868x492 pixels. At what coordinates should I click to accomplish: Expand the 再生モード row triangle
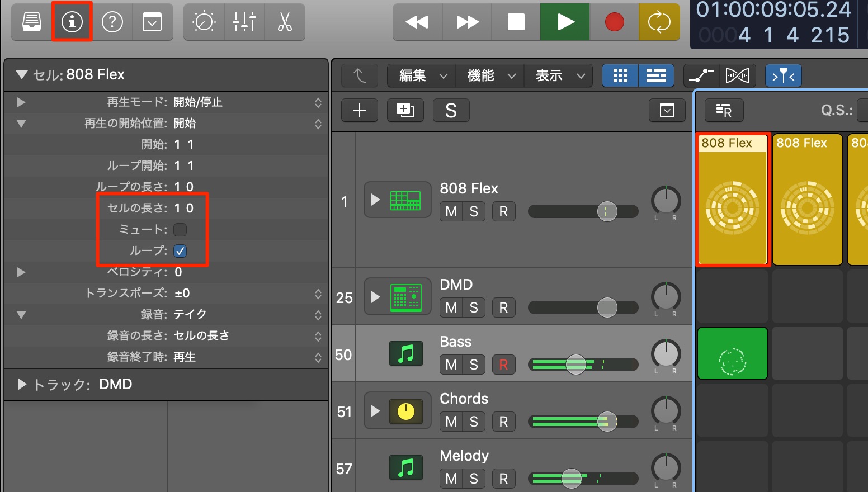click(21, 102)
